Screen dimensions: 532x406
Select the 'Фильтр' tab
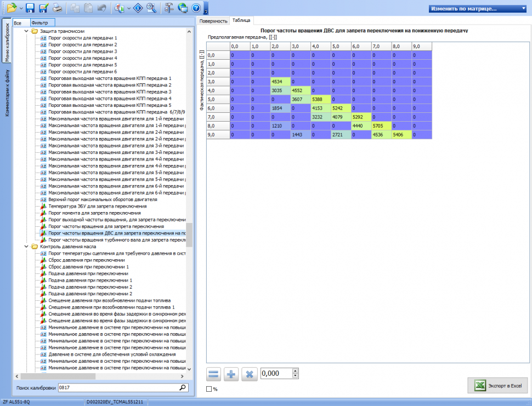click(x=39, y=22)
